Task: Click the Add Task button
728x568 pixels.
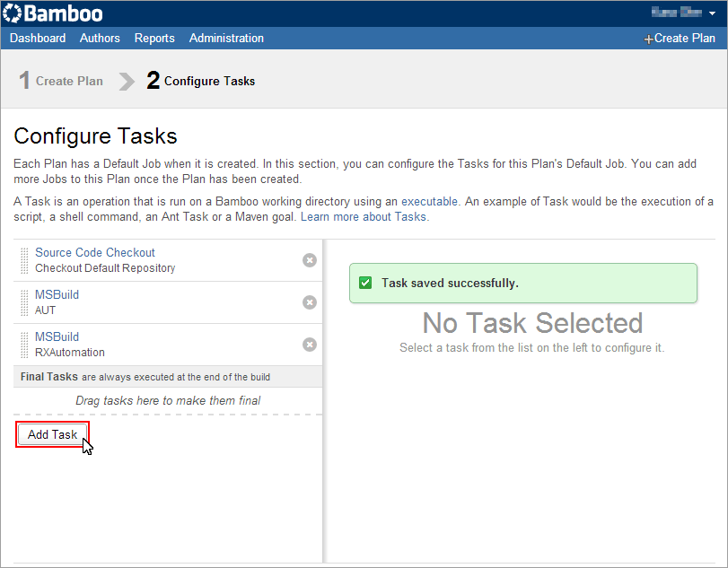Action: 52,435
